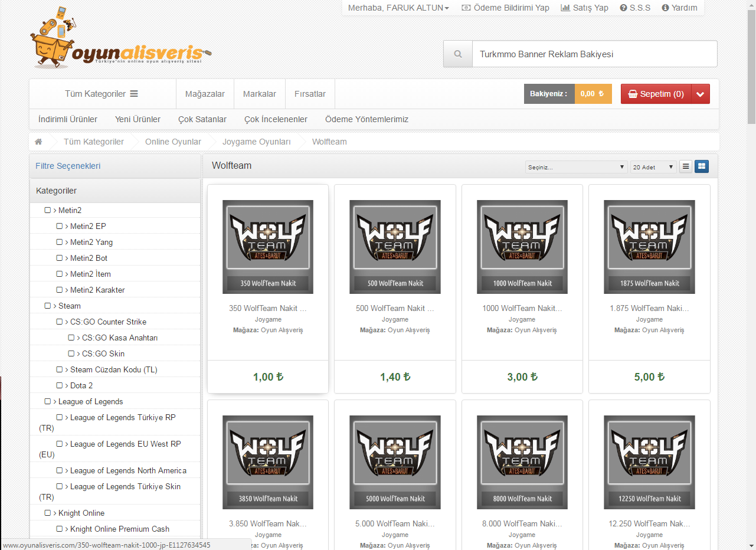756x550 pixels.
Task: Open the Fırsatlar tab
Action: pyautogui.click(x=310, y=94)
